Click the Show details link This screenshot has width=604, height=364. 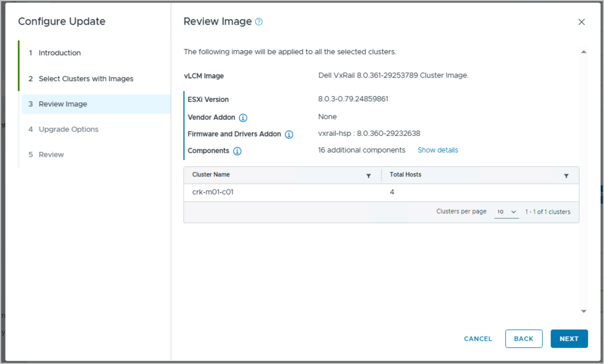(438, 150)
